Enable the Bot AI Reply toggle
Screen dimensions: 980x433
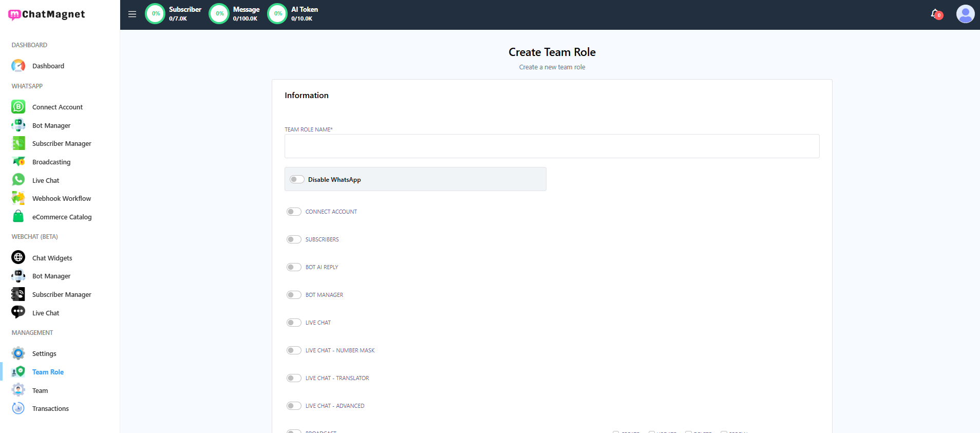294,267
